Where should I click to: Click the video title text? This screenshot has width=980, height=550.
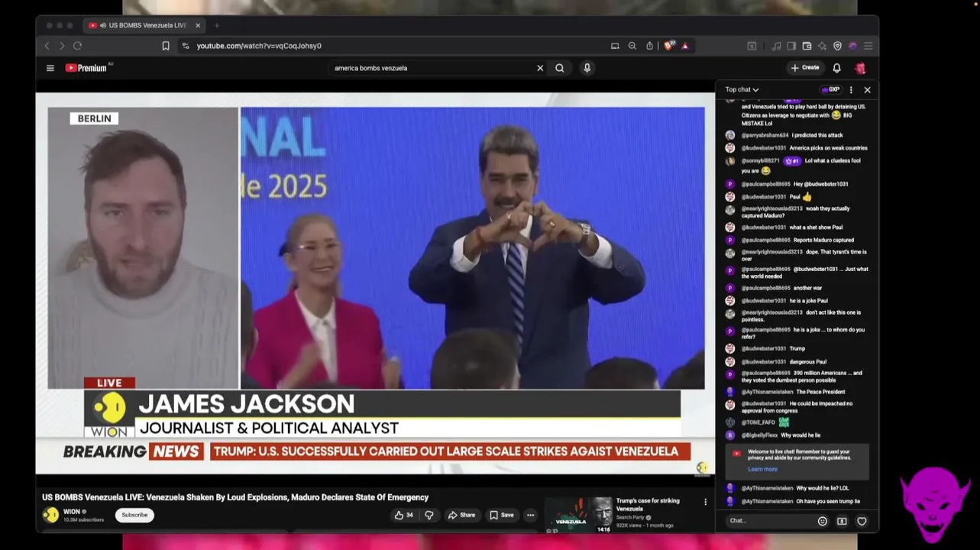click(x=235, y=497)
